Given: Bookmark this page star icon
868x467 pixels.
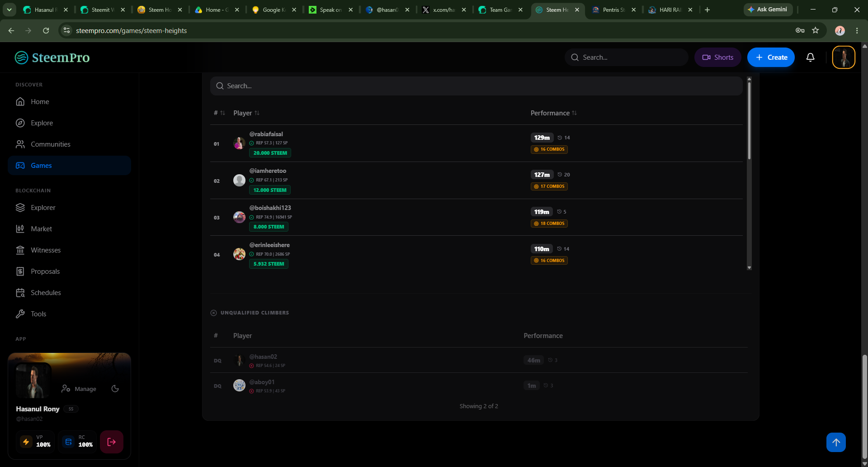Looking at the screenshot, I should (816, 30).
